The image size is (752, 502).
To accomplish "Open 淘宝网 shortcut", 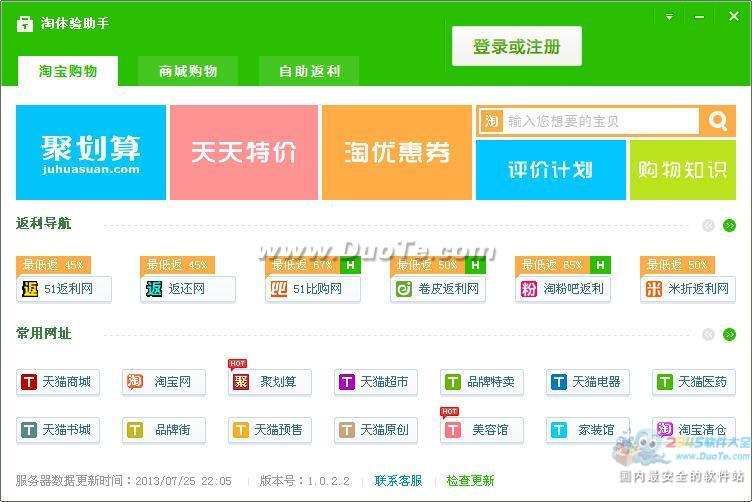I will [164, 382].
